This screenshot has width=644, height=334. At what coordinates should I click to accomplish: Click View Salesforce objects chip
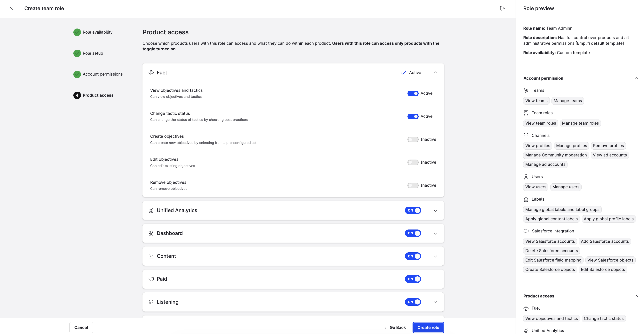pos(610,260)
